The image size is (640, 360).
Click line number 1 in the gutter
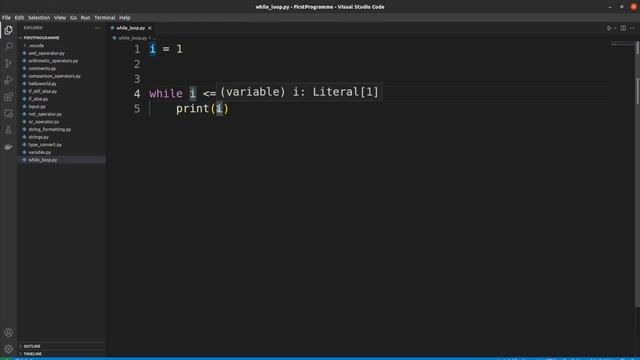pyautogui.click(x=137, y=49)
